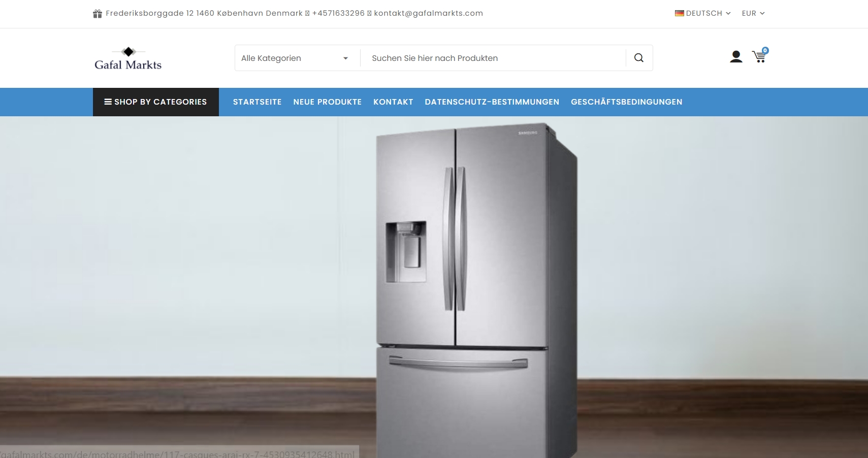
Task: Focus the product search input field
Action: tap(493, 58)
